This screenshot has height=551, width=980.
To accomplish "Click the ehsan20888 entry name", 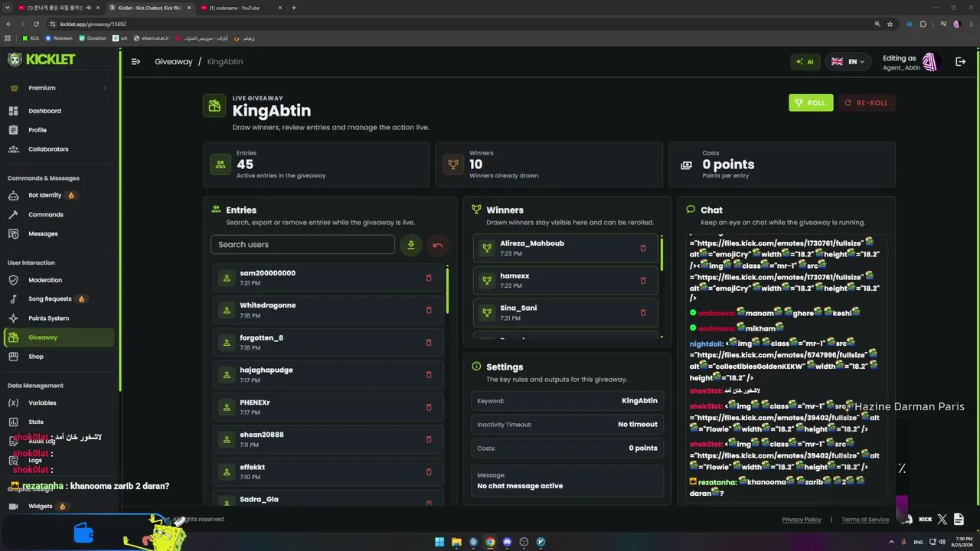I will coord(262,435).
